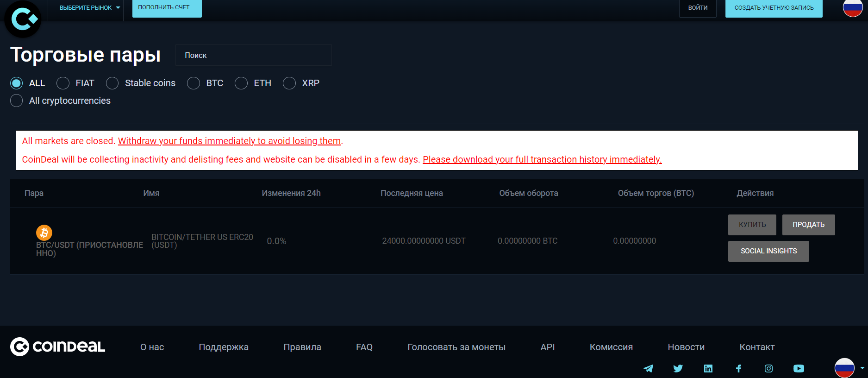The height and width of the screenshot is (378, 868).
Task: Expand the ВЫБЕРИТЕ РЫНОК market dropdown
Action: 90,8
